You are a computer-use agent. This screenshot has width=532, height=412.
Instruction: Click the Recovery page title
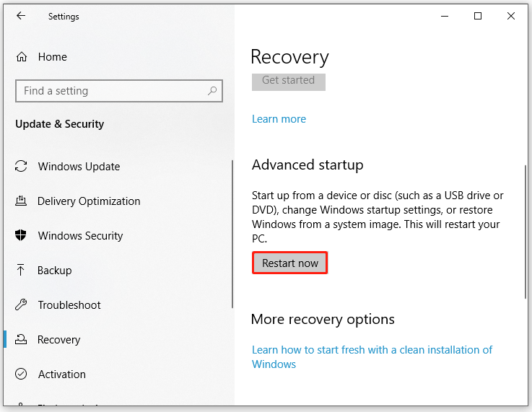tap(289, 57)
